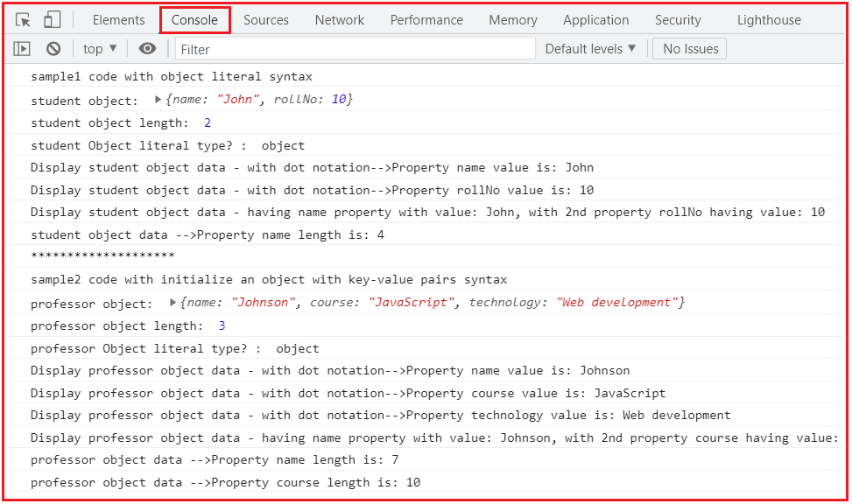
Task: Select the Console tab
Action: click(194, 19)
